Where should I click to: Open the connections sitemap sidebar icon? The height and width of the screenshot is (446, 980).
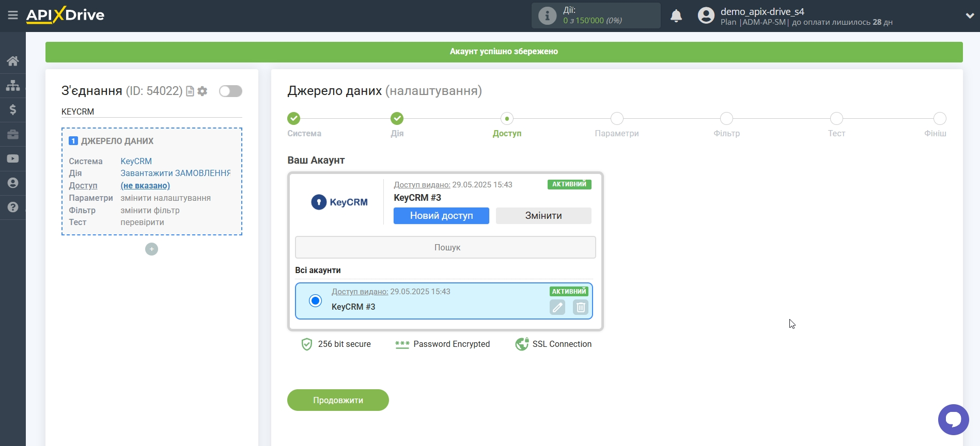point(13,85)
